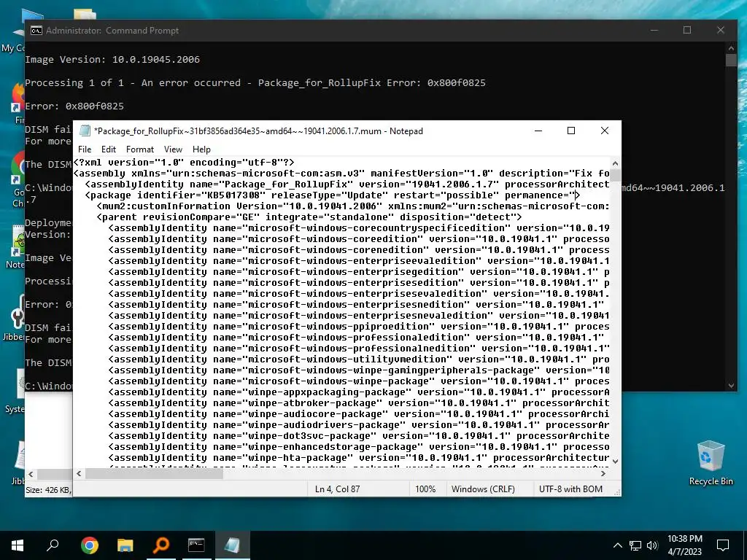747x560 pixels.
Task: Open File Explorer from the taskbar
Action: point(125,545)
